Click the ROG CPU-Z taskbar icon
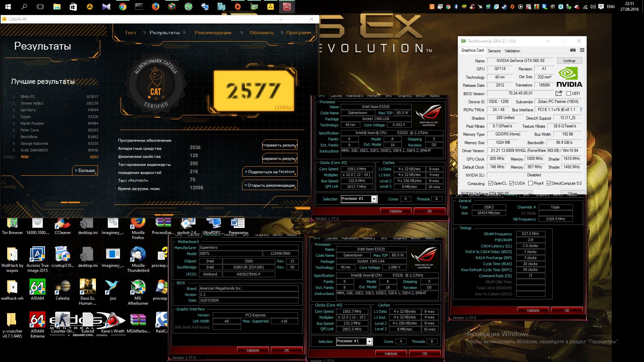644x362 pixels. pyautogui.click(x=287, y=7)
